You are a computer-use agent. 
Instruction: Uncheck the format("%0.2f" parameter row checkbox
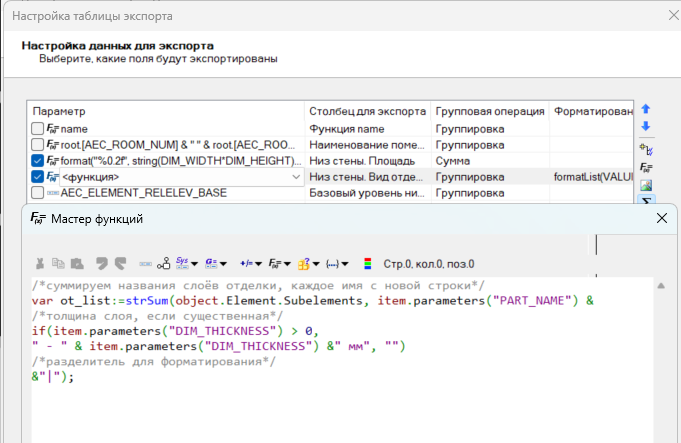38,161
